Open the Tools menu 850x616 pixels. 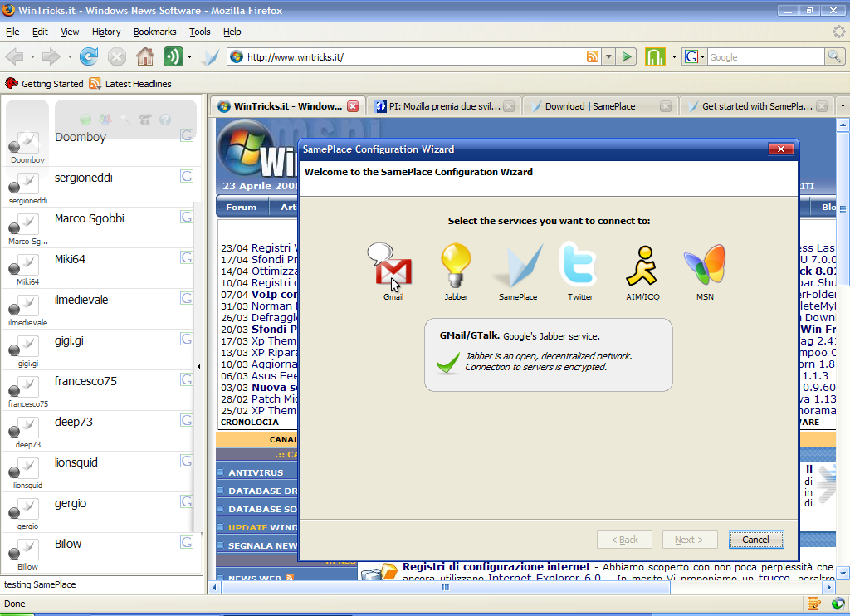(199, 32)
